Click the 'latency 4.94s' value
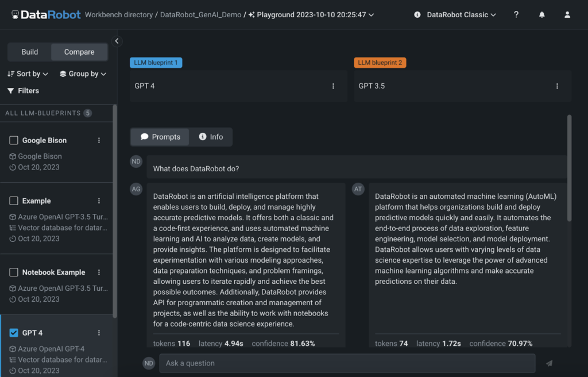This screenshot has width=588, height=377. 221,343
